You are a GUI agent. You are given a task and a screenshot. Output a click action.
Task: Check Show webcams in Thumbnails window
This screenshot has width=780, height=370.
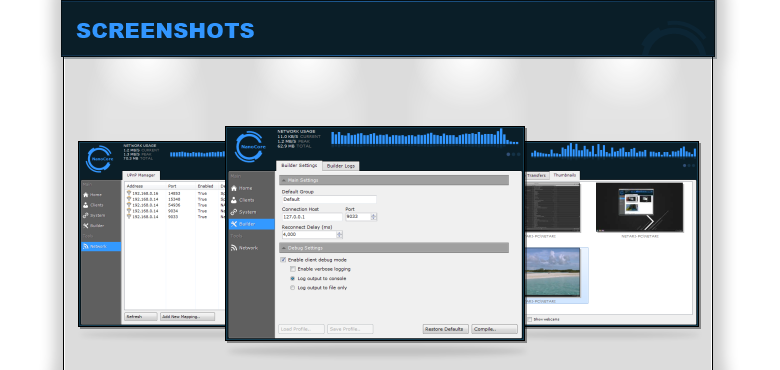[530, 319]
